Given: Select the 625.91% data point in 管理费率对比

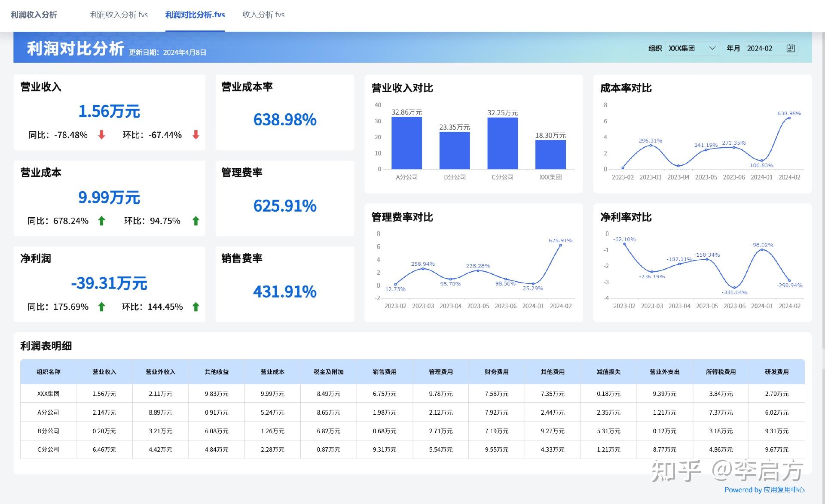Looking at the screenshot, I should (560, 246).
